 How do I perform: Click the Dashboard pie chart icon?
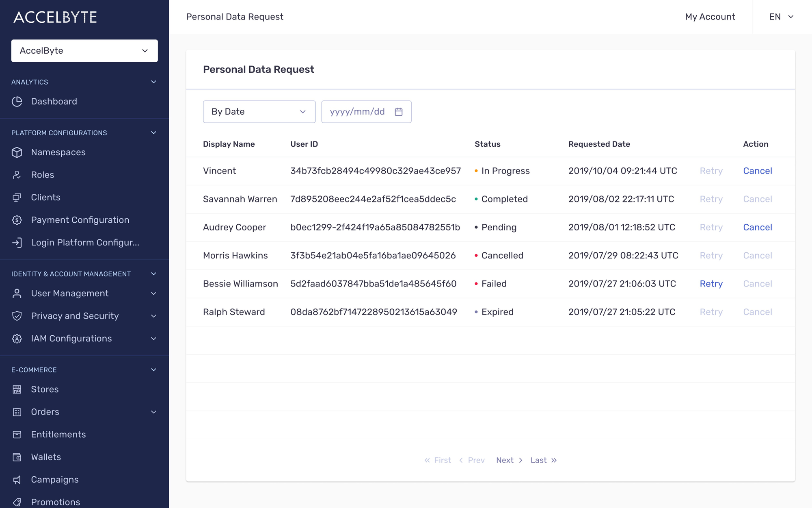(x=17, y=102)
